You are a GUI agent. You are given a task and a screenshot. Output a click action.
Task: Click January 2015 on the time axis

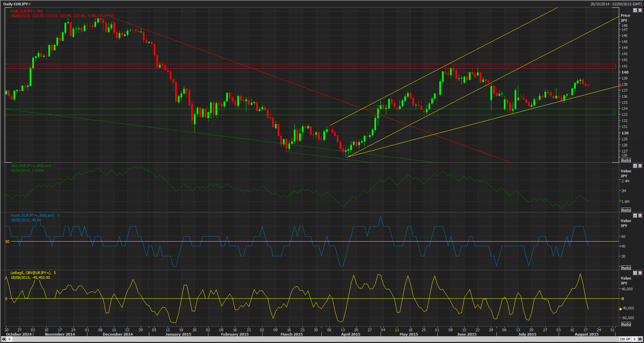pyautogui.click(x=178, y=334)
